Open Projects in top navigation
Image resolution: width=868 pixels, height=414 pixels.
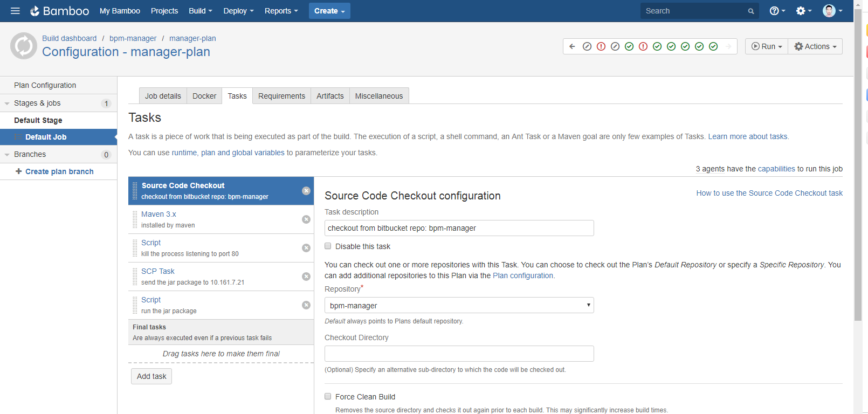point(164,11)
